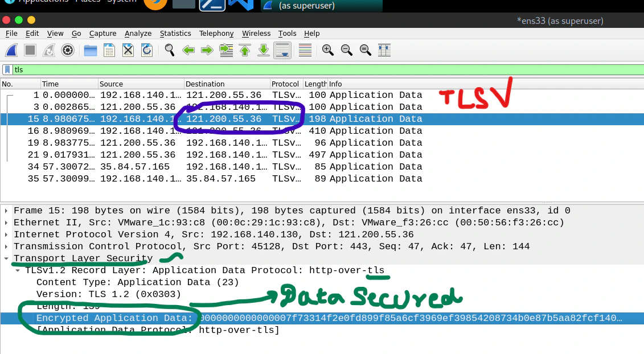
Task: Expand the Frame 15 details row
Action: tap(6, 211)
